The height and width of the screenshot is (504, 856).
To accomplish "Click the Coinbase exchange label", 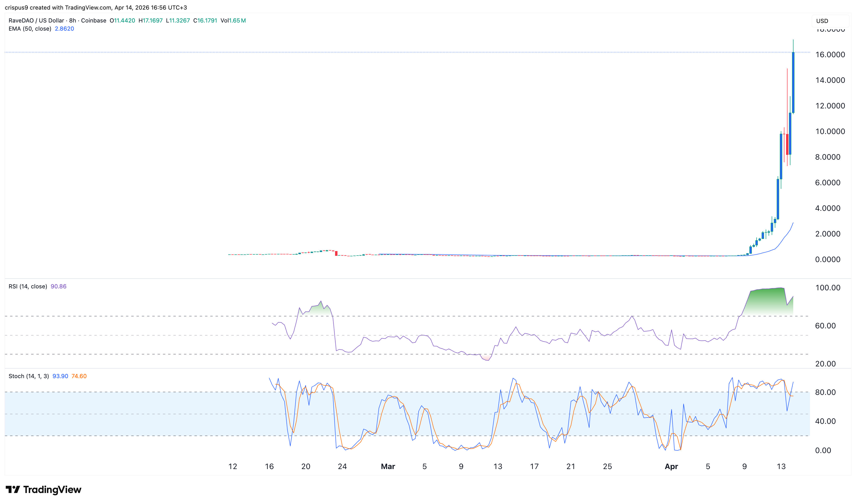I will (x=93, y=20).
